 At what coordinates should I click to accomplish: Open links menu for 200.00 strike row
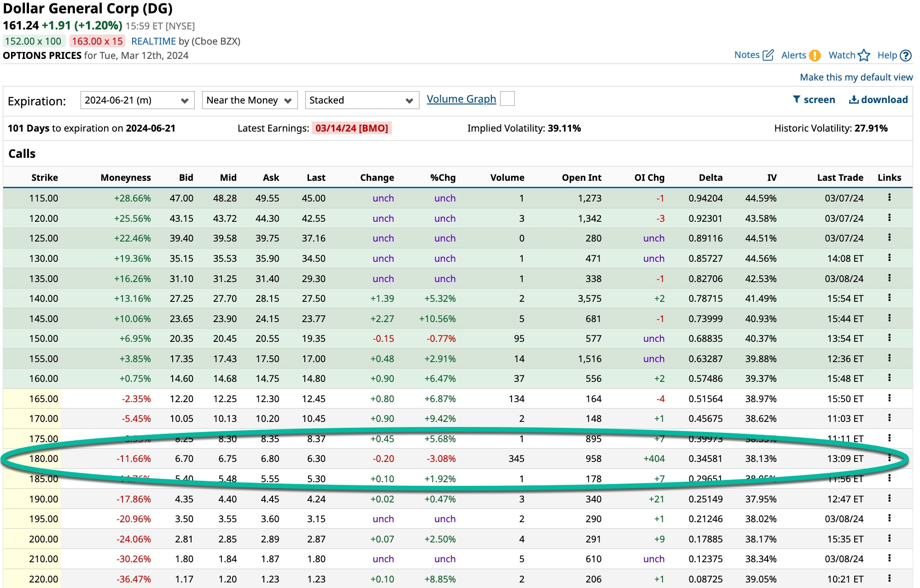pyautogui.click(x=889, y=538)
